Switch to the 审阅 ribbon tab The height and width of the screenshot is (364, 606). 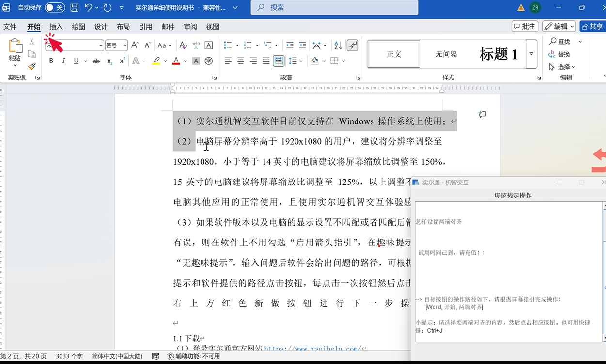tap(190, 27)
